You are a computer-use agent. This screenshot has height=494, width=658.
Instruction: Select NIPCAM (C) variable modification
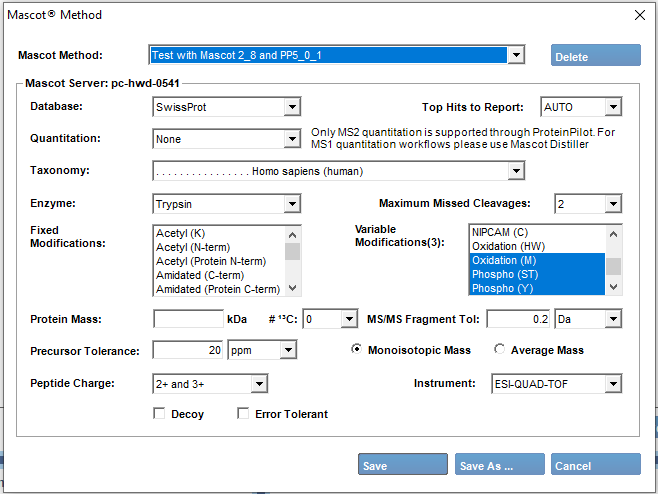point(537,232)
